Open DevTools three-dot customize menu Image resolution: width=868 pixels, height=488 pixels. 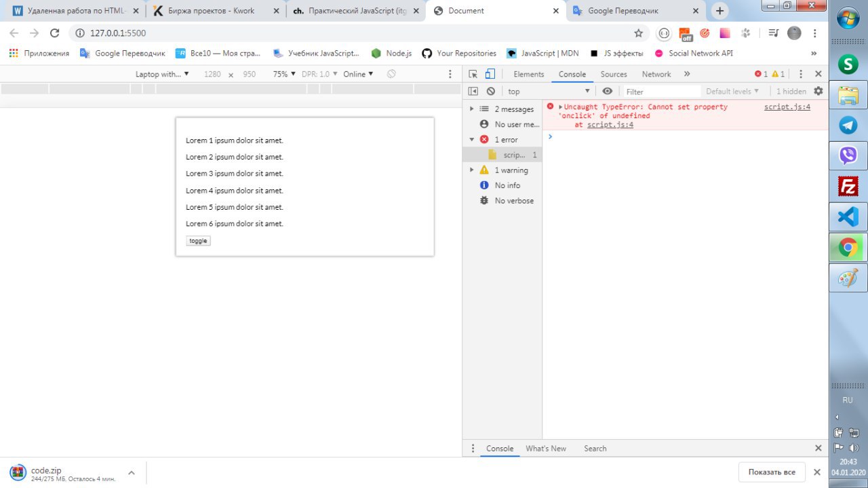801,74
